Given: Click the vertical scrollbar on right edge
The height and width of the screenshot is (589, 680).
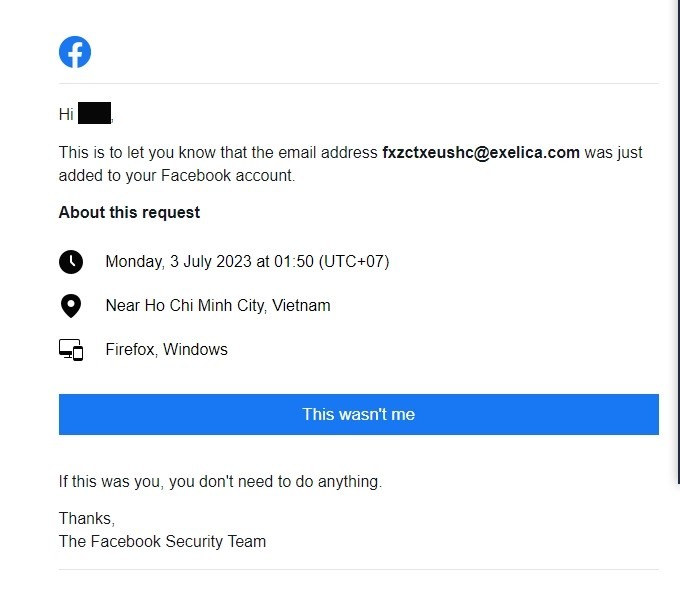Looking at the screenshot, I should tap(678, 242).
